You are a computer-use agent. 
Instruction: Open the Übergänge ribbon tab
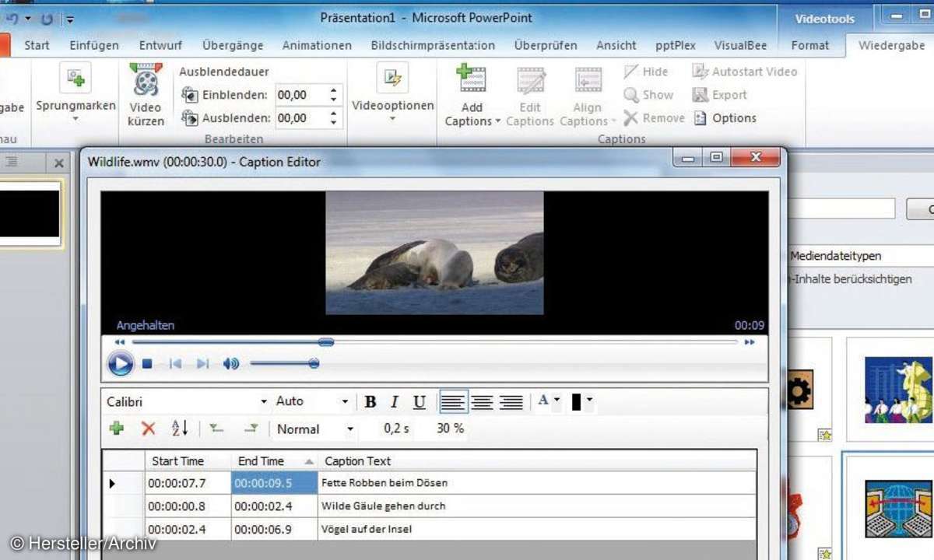pos(233,45)
